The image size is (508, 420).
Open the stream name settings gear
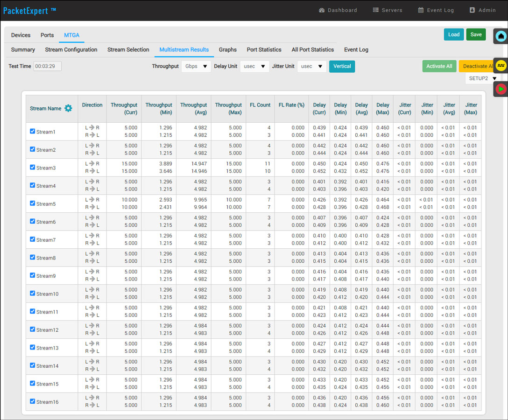[68, 108]
